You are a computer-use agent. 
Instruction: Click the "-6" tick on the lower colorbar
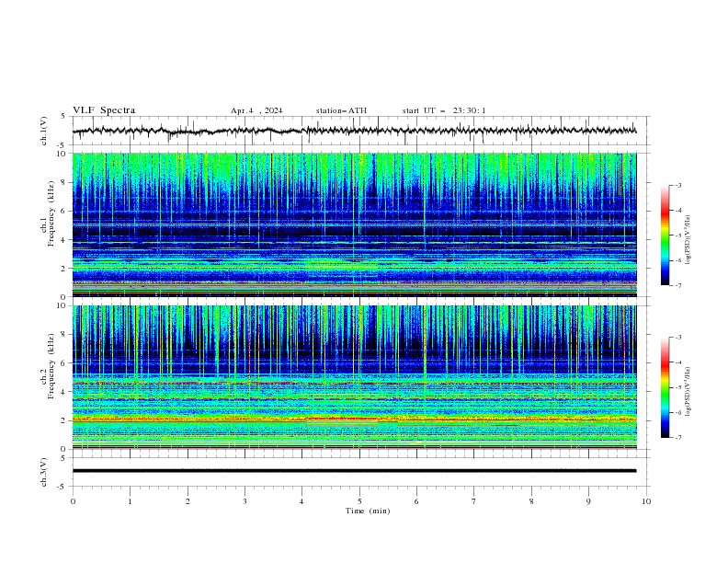pos(678,412)
